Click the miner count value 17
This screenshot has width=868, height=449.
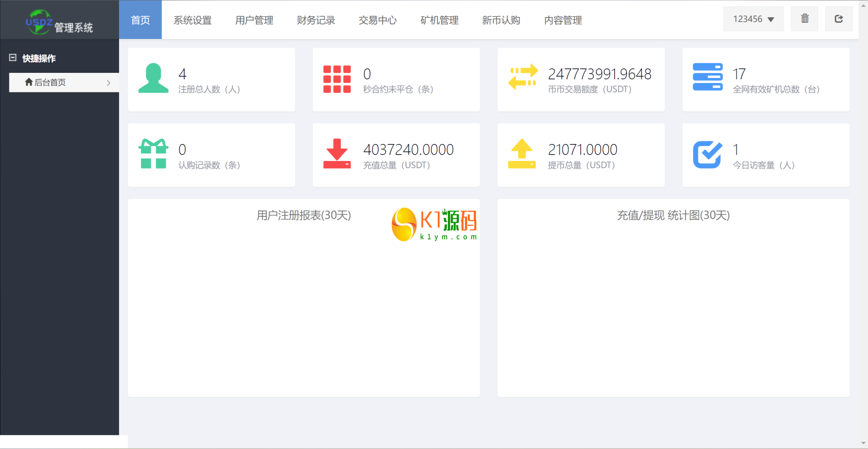pos(739,74)
